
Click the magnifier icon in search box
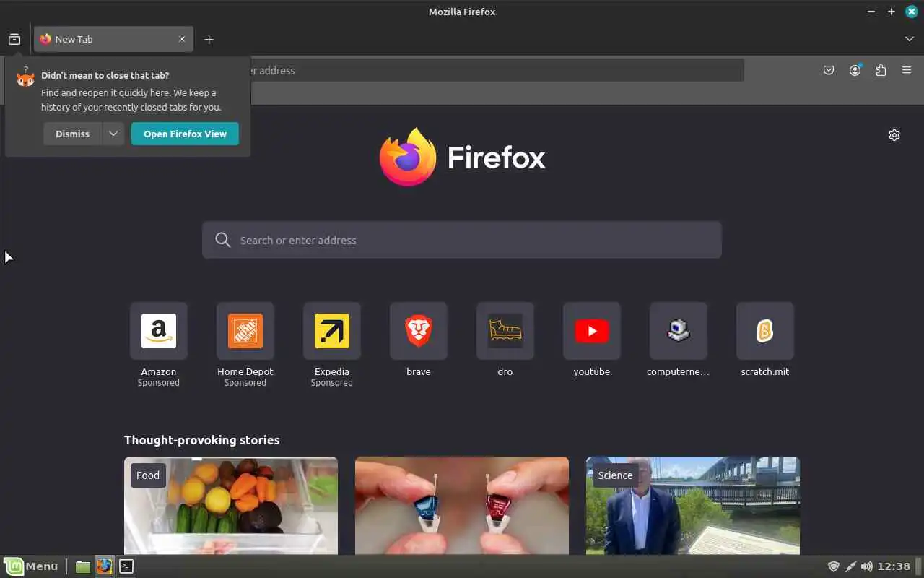pyautogui.click(x=223, y=240)
